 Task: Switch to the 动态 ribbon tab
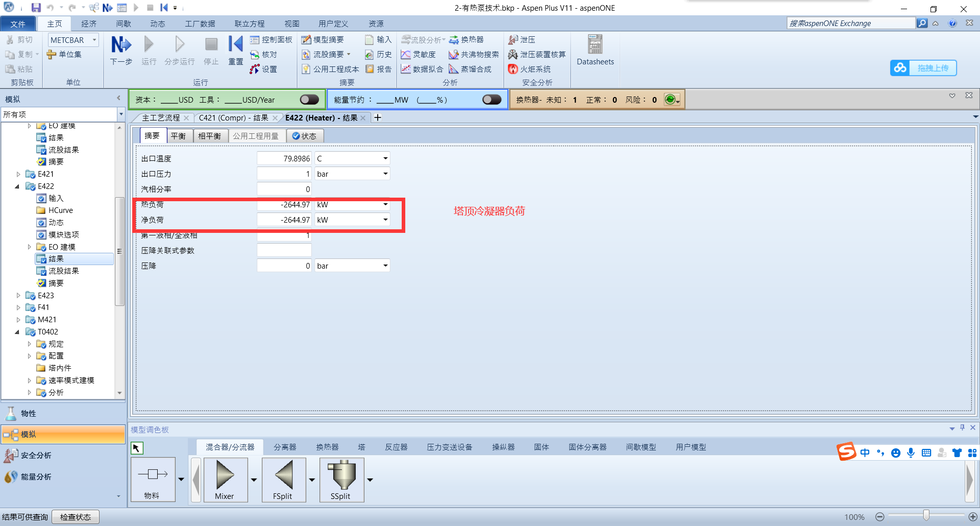click(x=157, y=23)
